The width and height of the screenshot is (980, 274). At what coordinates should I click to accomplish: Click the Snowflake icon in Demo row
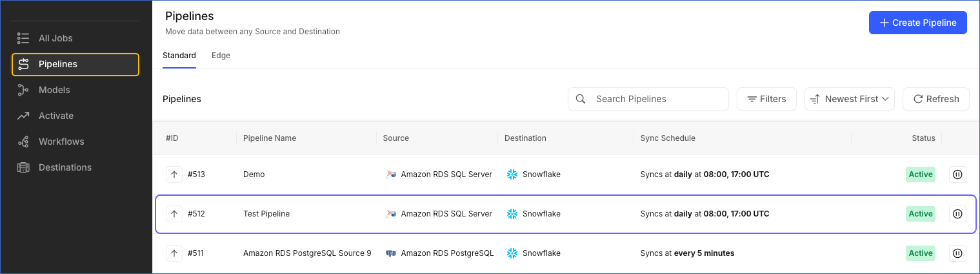click(512, 174)
